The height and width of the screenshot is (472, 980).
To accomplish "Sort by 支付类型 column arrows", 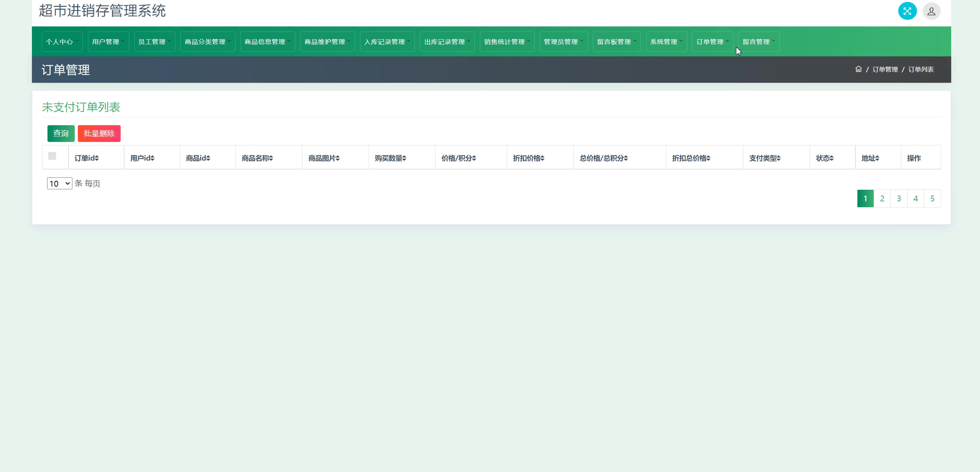I will [x=778, y=158].
